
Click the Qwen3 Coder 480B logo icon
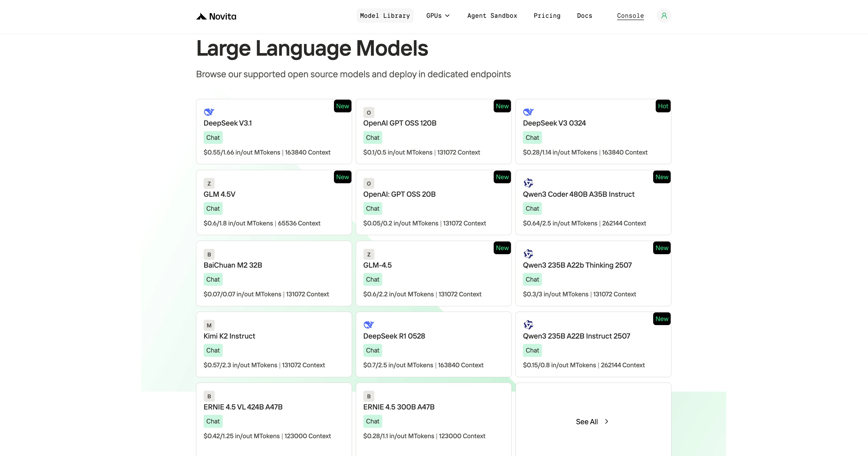[528, 183]
